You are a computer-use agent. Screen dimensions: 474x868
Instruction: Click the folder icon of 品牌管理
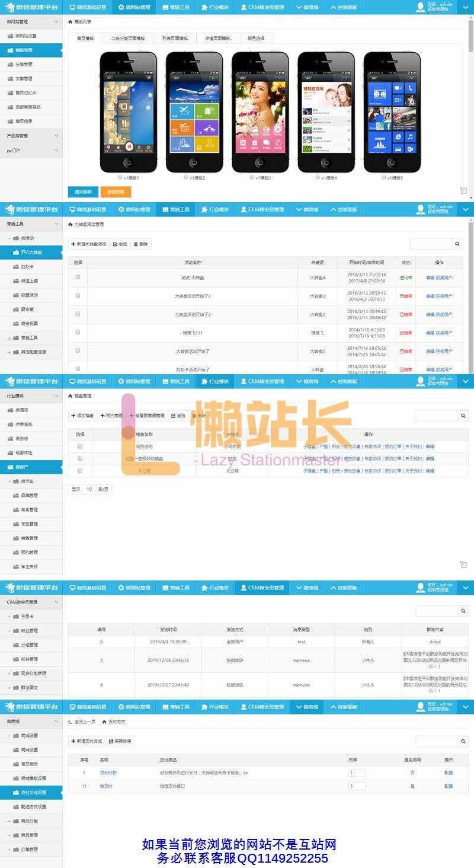(x=16, y=496)
